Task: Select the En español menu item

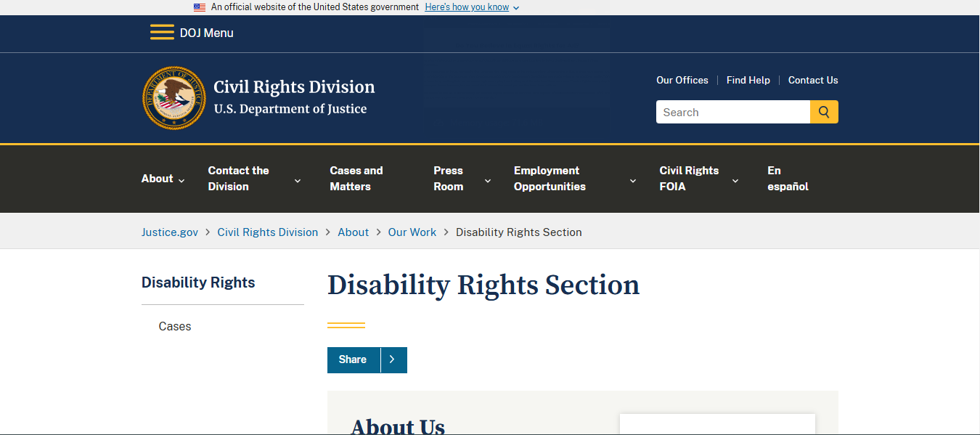Action: coord(788,179)
